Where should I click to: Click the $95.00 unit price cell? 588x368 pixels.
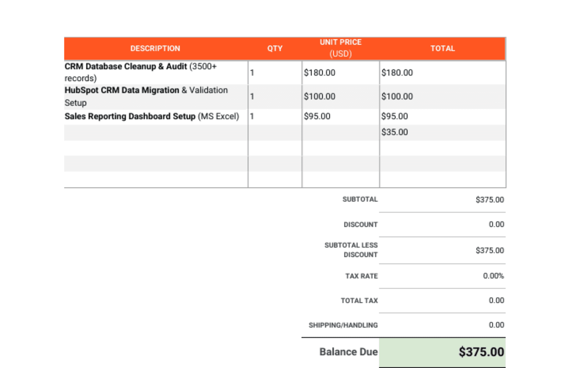tap(341, 116)
